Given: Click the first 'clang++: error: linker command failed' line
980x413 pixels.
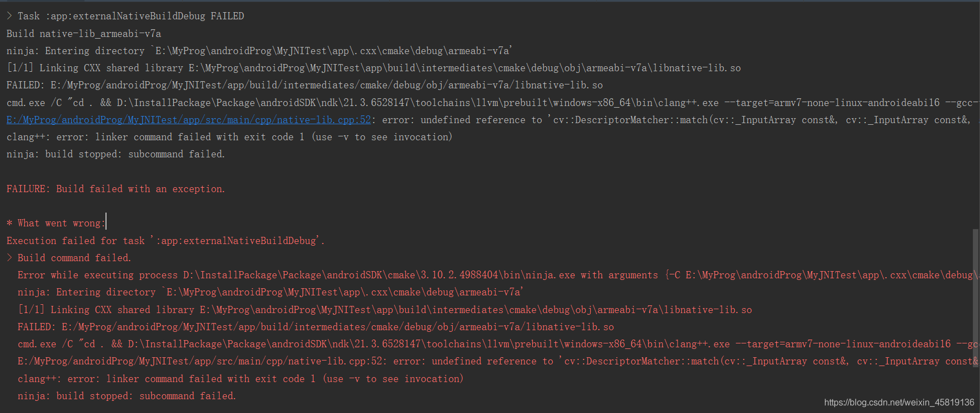Looking at the screenshot, I should 229,137.
